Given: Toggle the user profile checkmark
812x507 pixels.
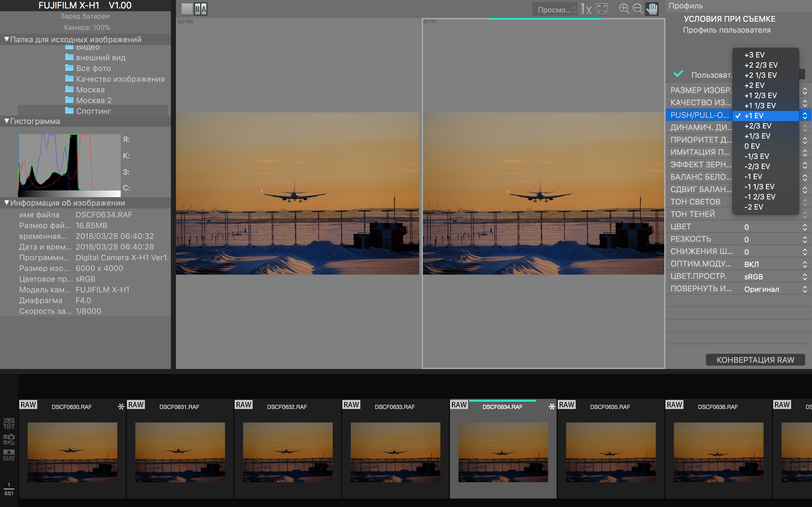Looking at the screenshot, I should [678, 74].
